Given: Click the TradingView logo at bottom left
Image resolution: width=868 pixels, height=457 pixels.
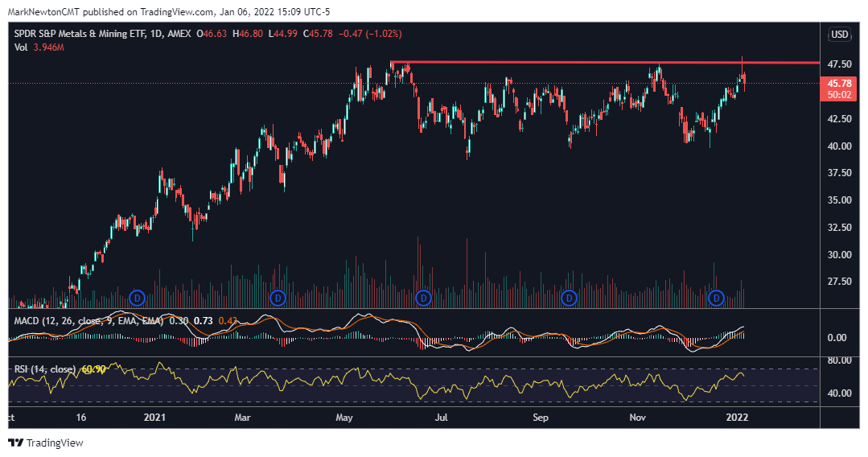Looking at the screenshot, I should (x=45, y=443).
